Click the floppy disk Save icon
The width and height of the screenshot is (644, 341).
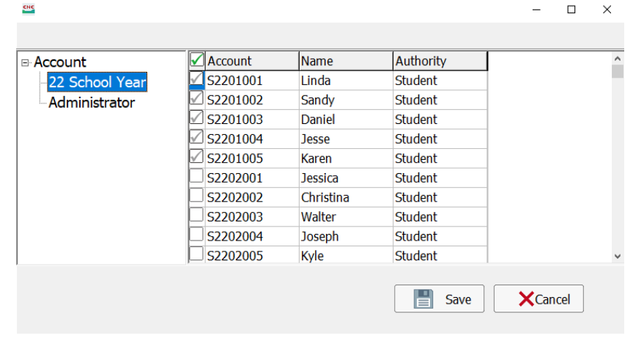[423, 298]
